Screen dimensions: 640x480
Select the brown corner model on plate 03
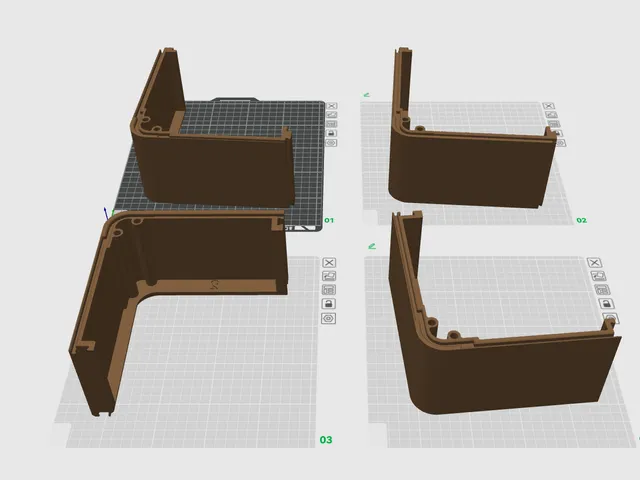click(x=212, y=249)
